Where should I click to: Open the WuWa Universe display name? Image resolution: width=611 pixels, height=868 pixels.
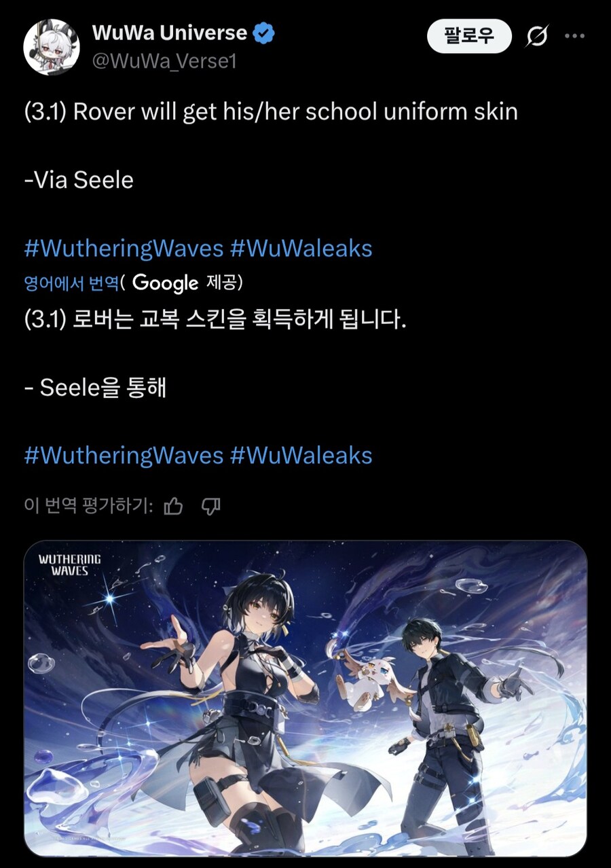point(169,33)
